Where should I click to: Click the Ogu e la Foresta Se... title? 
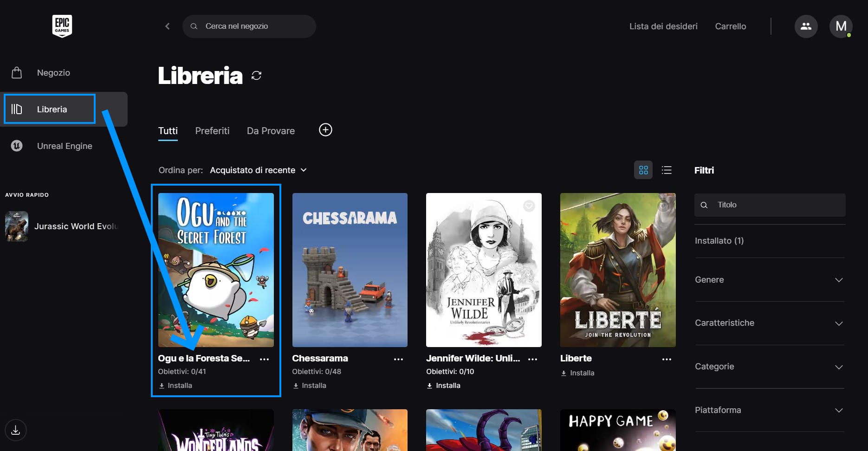pyautogui.click(x=204, y=358)
